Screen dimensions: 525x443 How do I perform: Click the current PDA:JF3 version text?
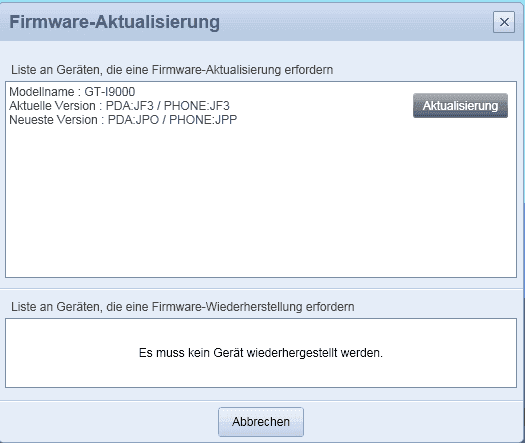click(130, 106)
